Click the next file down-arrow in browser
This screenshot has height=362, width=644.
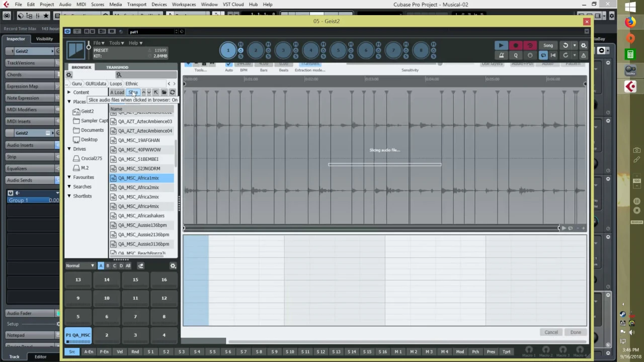pos(149,93)
